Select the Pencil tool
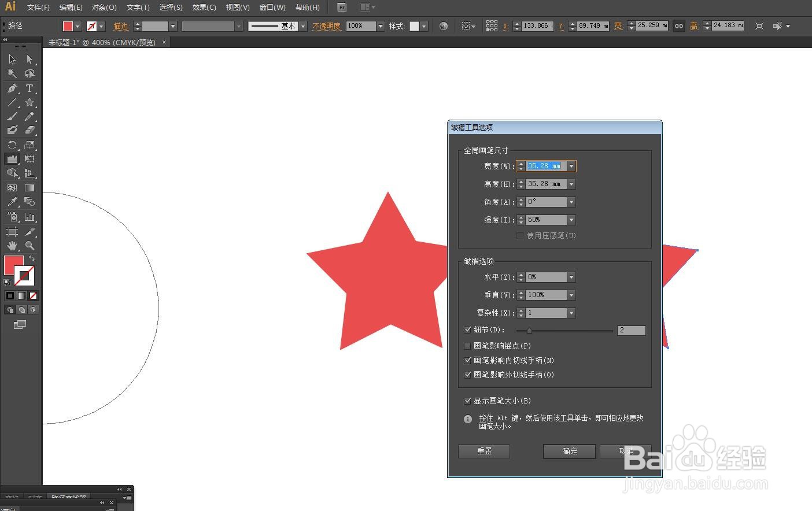Screen dimensions: 812x511 click(29, 116)
